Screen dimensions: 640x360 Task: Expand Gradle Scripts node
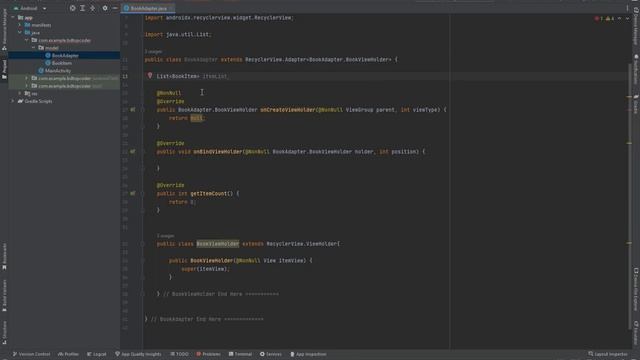tap(13, 101)
